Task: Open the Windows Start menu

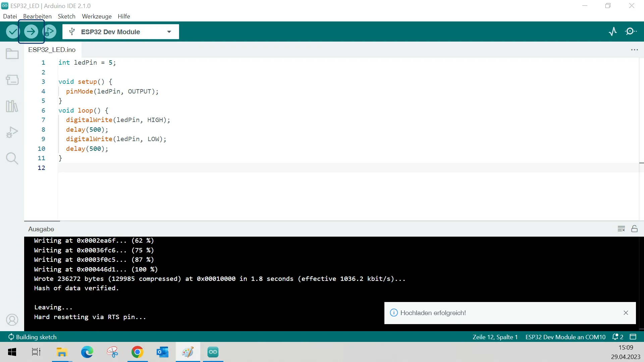Action: [x=12, y=352]
